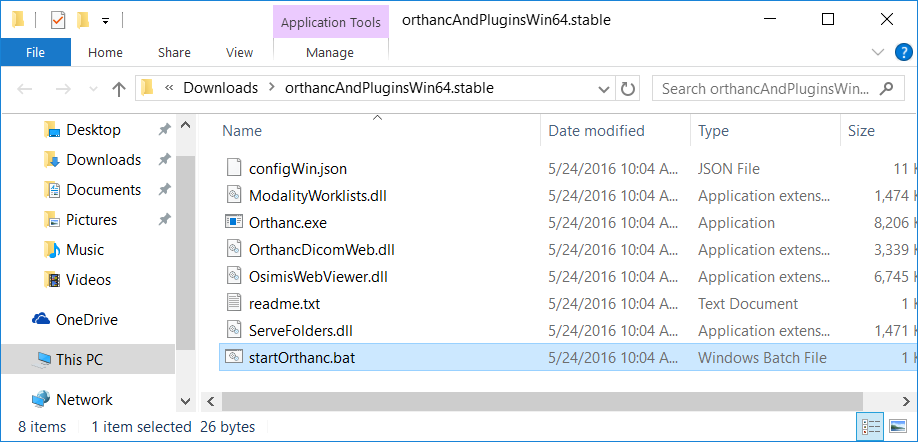Expand the ribbon with the chevron

[x=878, y=52]
